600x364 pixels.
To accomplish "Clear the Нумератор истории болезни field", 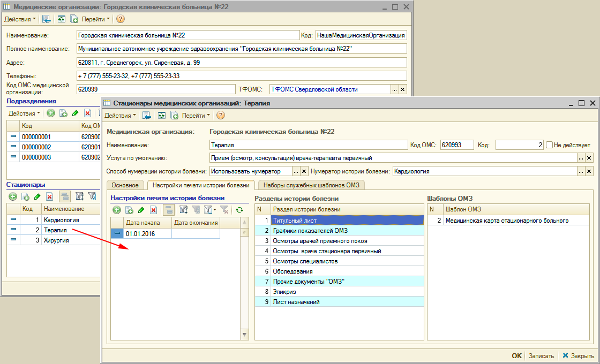I will point(589,171).
